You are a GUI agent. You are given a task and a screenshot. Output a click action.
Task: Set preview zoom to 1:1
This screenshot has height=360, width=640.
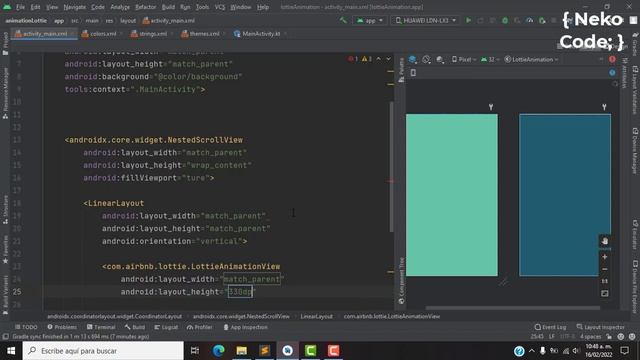(605, 281)
